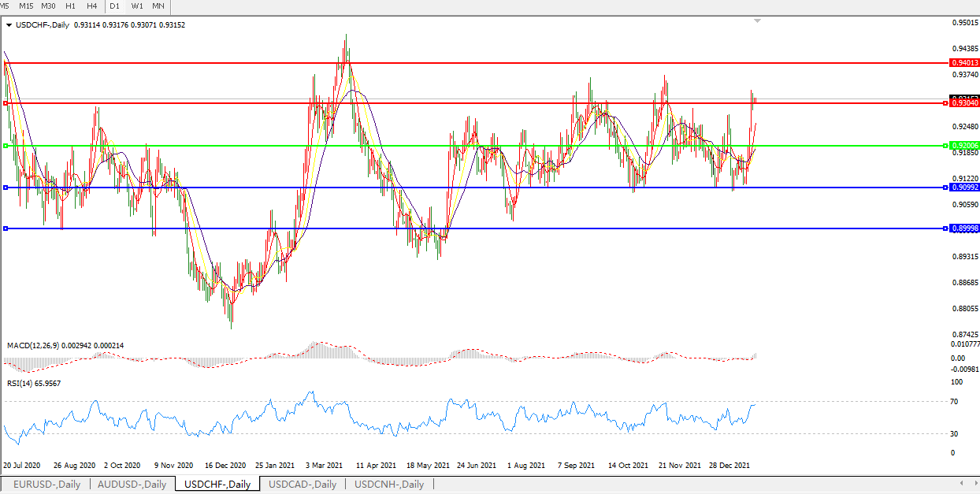Toggle the H4 timeframe button
The image size is (980, 494).
(x=92, y=6)
